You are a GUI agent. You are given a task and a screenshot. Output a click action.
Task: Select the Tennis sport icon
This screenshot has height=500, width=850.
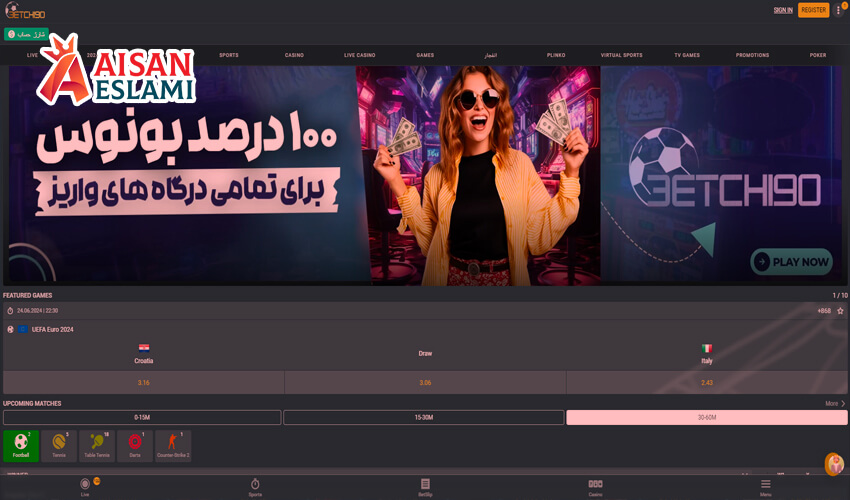[59, 446]
